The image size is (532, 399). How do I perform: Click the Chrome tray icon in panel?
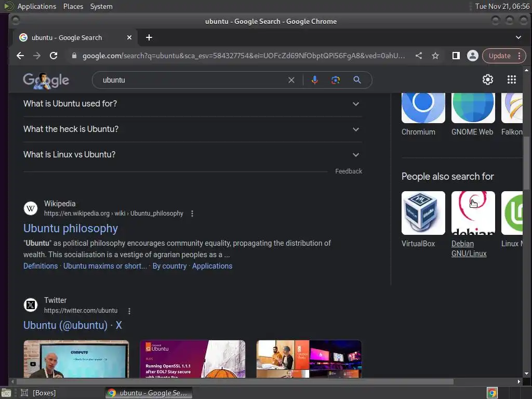492,393
